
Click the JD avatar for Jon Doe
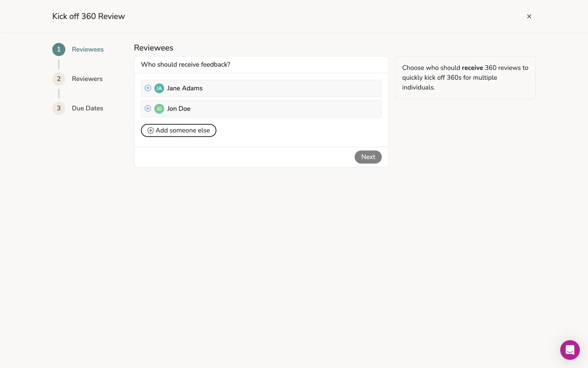point(159,109)
